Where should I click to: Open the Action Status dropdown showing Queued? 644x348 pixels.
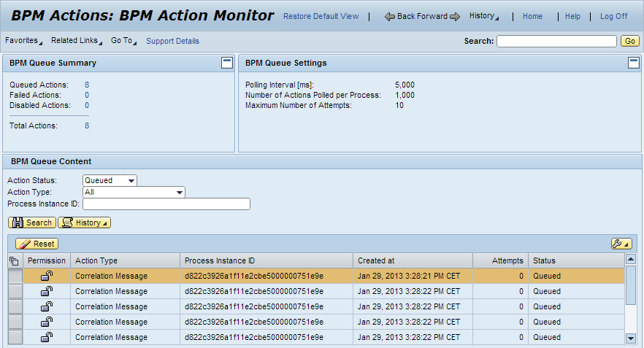pos(110,181)
